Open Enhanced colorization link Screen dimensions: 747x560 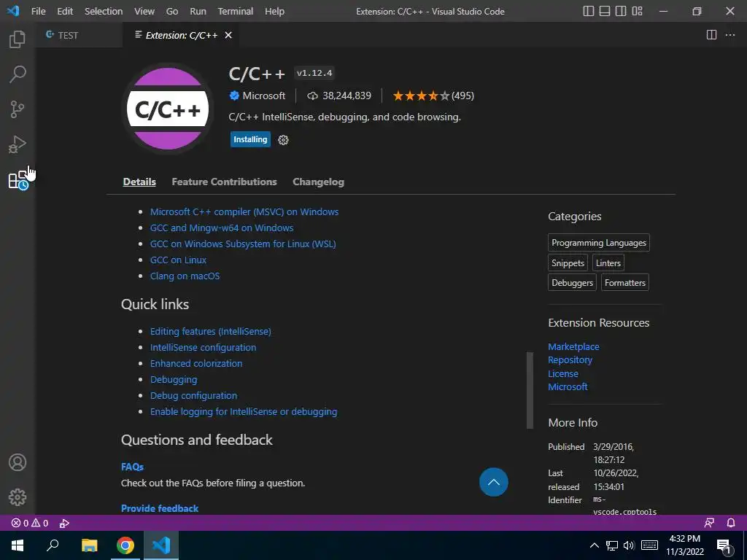[196, 363]
